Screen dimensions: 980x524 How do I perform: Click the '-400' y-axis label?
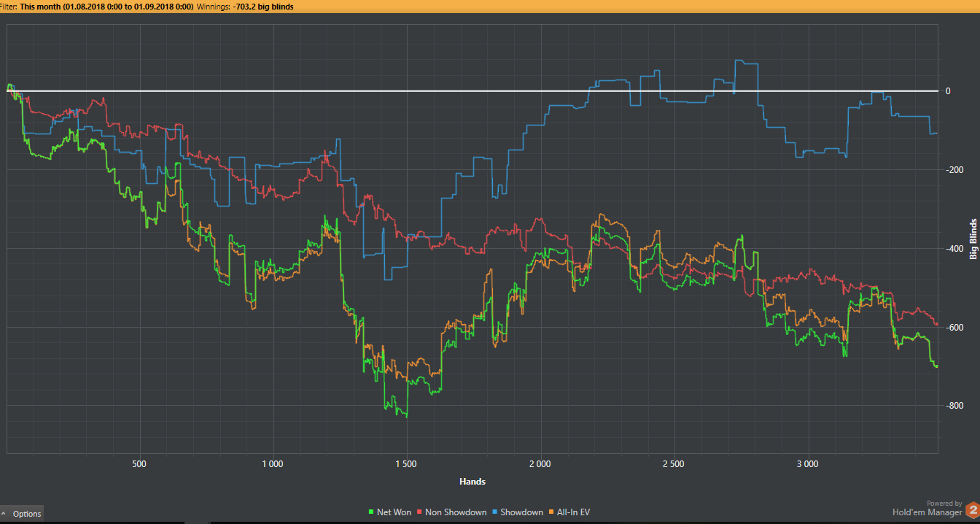pyautogui.click(x=954, y=248)
